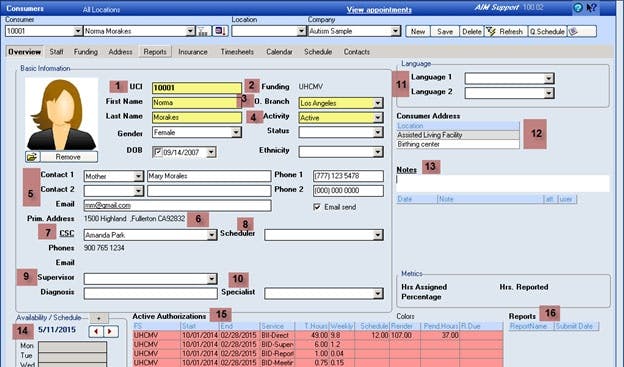Viewport: 624px width, 367px height.
Task: Click the Refresh button
Action: click(x=506, y=31)
